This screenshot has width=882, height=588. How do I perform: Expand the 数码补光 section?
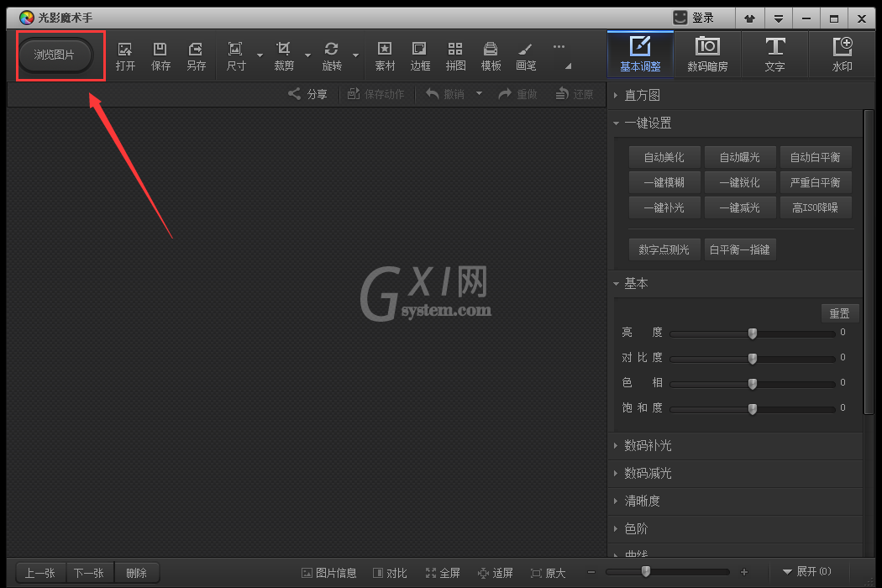click(x=736, y=446)
